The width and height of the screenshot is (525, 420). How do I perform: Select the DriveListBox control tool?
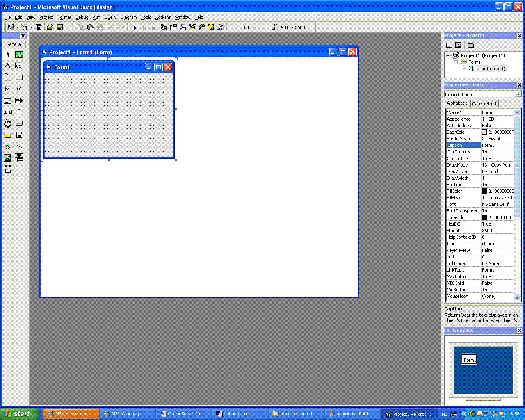[19, 123]
